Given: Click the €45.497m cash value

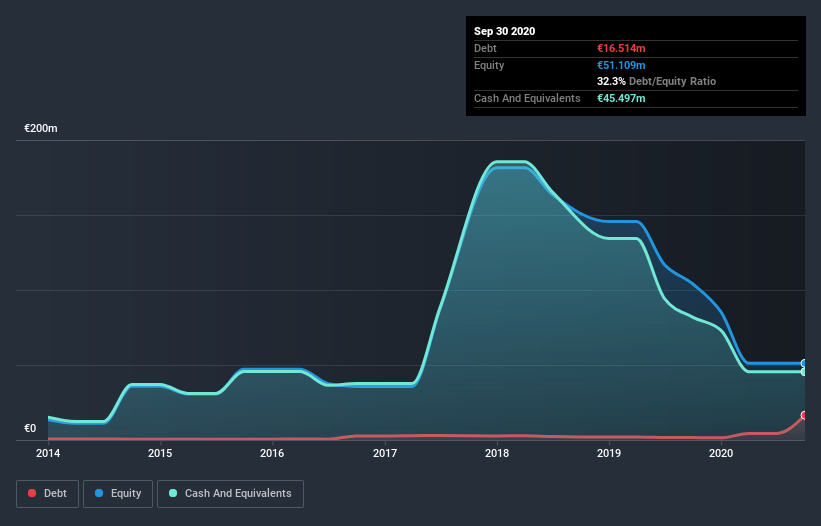Looking at the screenshot, I should click(x=621, y=98).
